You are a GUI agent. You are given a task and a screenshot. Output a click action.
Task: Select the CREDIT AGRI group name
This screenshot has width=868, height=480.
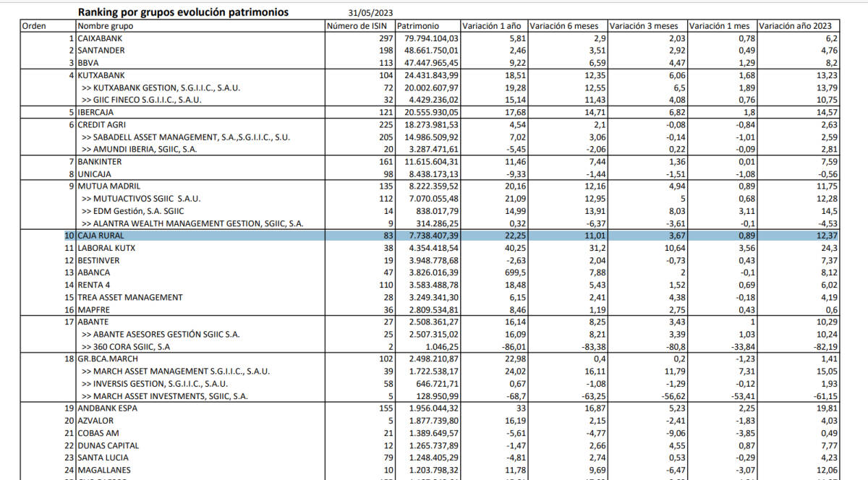click(x=101, y=124)
